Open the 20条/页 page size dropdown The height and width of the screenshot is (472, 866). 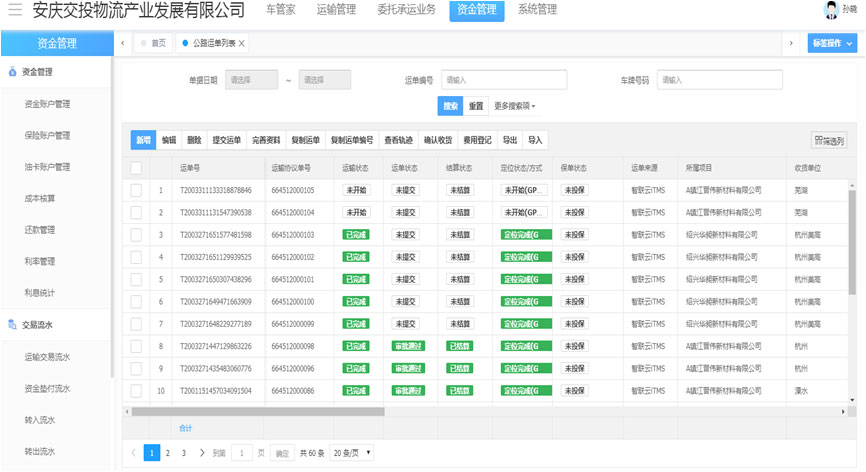point(351,453)
